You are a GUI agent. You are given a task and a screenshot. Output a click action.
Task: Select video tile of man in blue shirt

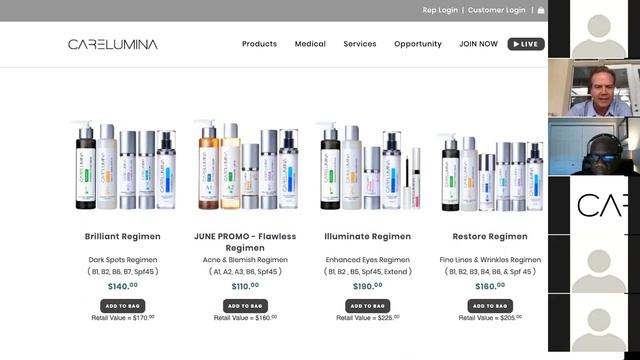[x=594, y=88]
